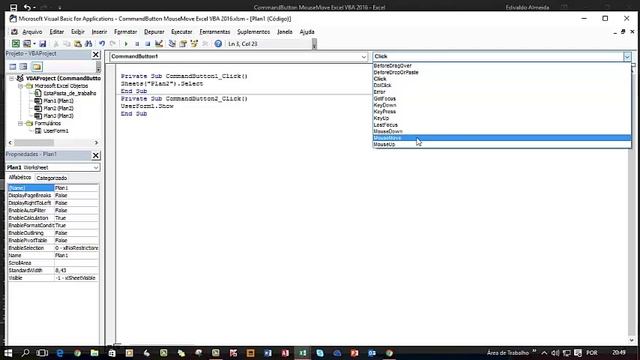Screen dimensions: 640x360
Task: Open the Executar menu
Action: click(x=182, y=32)
